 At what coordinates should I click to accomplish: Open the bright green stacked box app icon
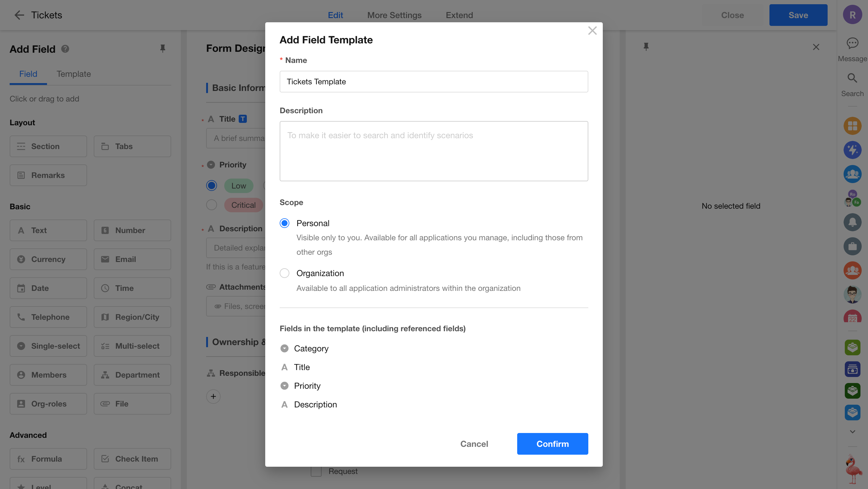852,347
